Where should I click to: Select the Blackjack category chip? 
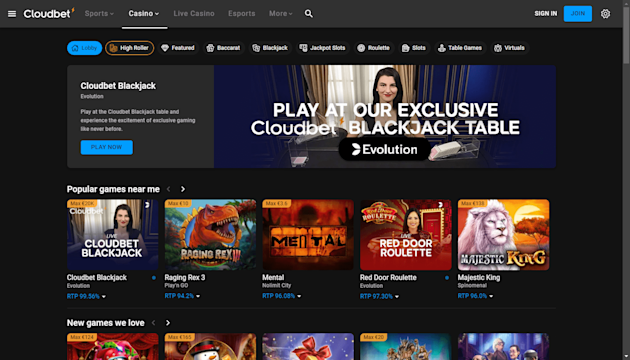[270, 48]
